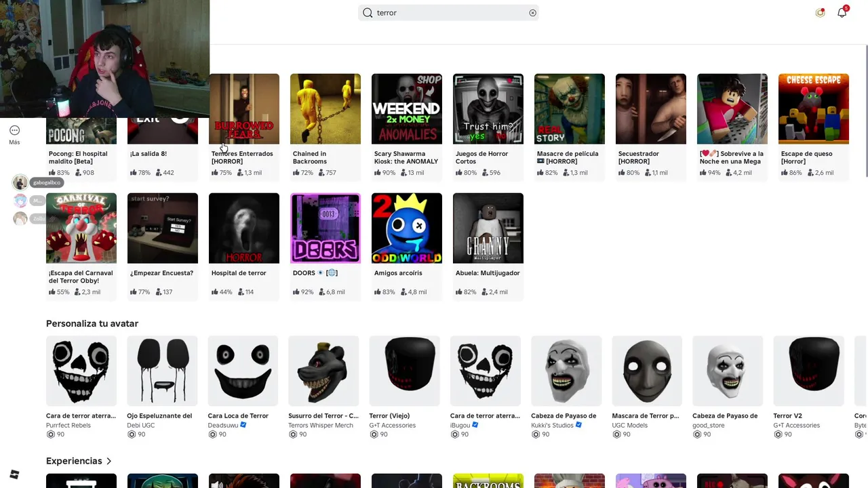
Task: Open creator Deadsuwu
Action: click(x=223, y=426)
